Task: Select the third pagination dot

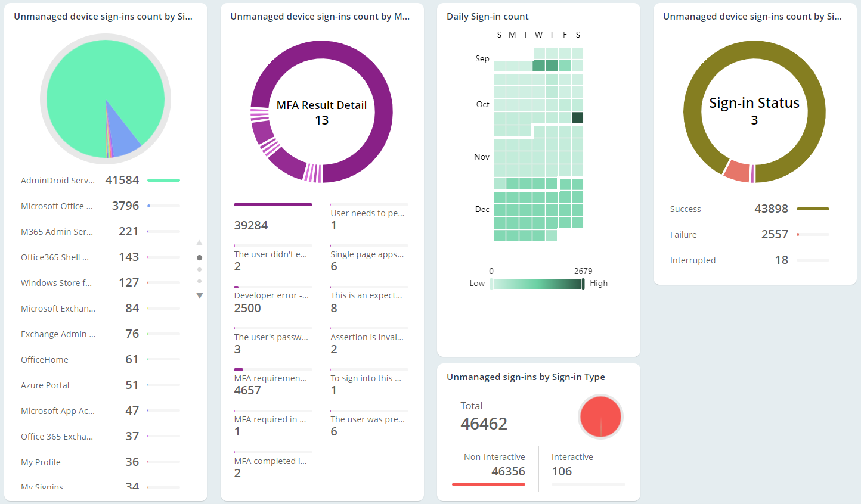Action: pyautogui.click(x=200, y=280)
